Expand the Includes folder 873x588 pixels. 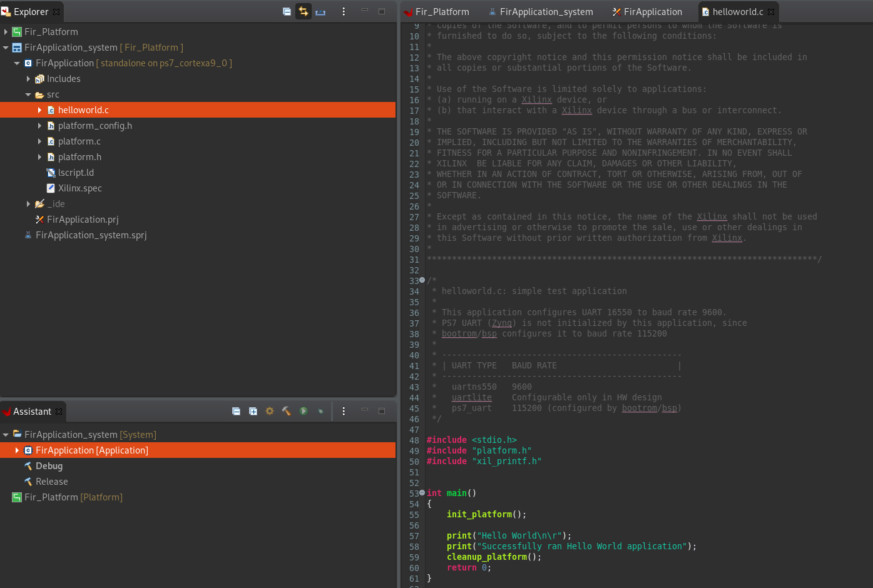(28, 79)
